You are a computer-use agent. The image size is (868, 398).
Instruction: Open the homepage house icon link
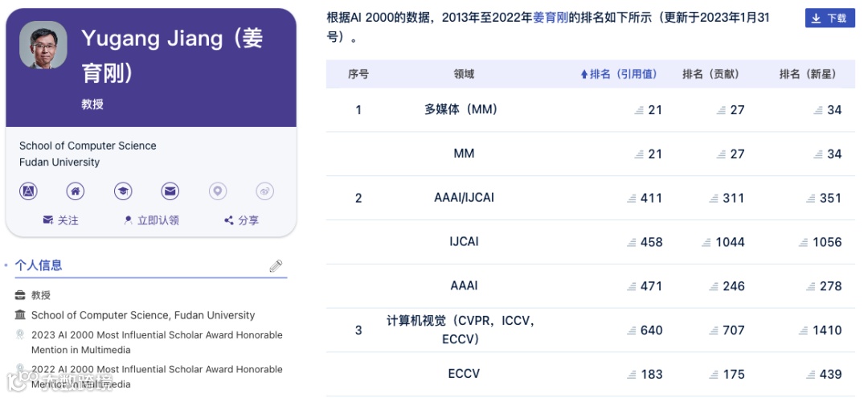[x=76, y=191]
